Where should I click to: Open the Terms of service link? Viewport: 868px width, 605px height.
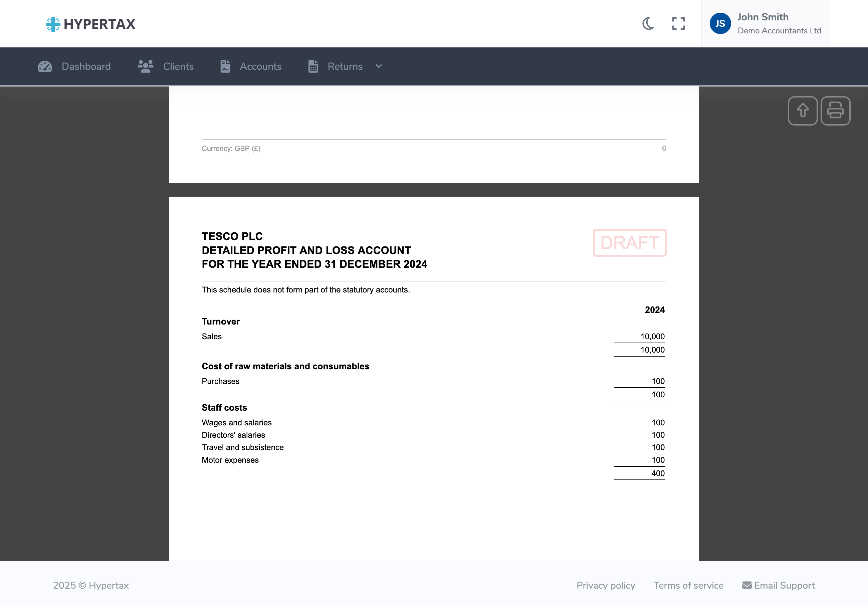coord(688,585)
